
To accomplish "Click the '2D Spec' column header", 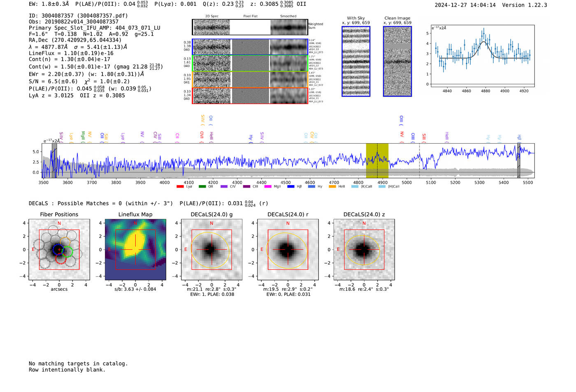I will click(212, 16).
